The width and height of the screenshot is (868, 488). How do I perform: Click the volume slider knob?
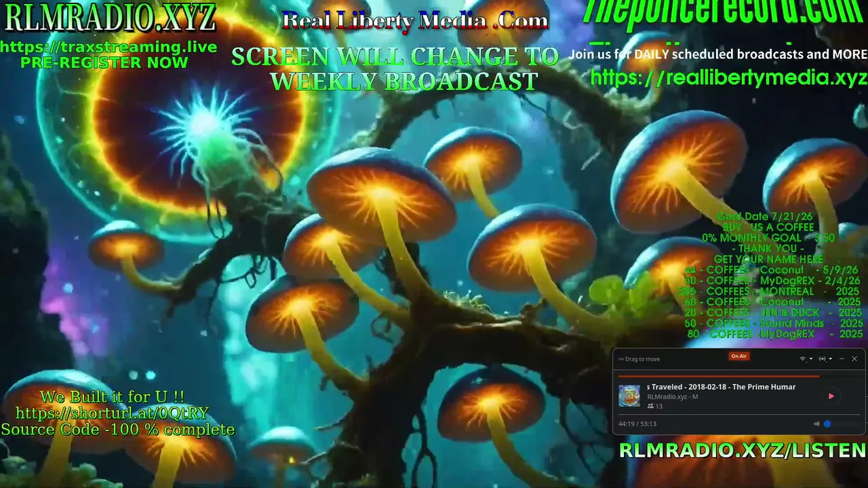[827, 424]
